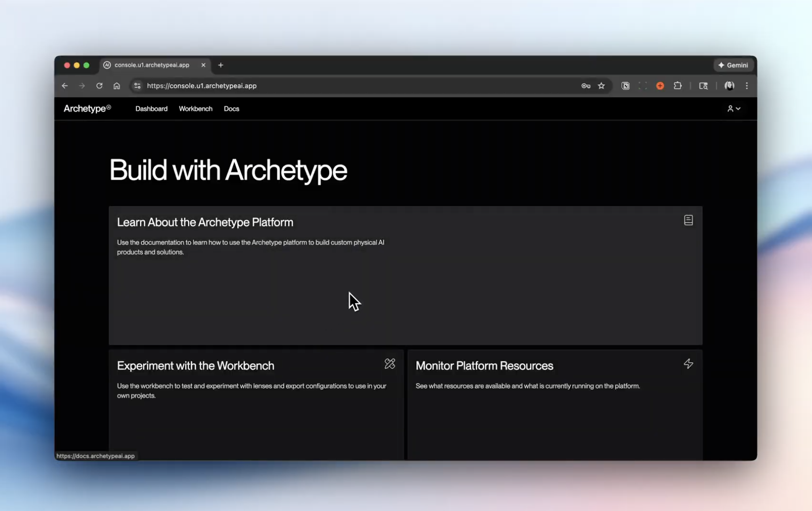The image size is (812, 511).
Task: Click the documentation page icon on Learn card
Action: [688, 220]
